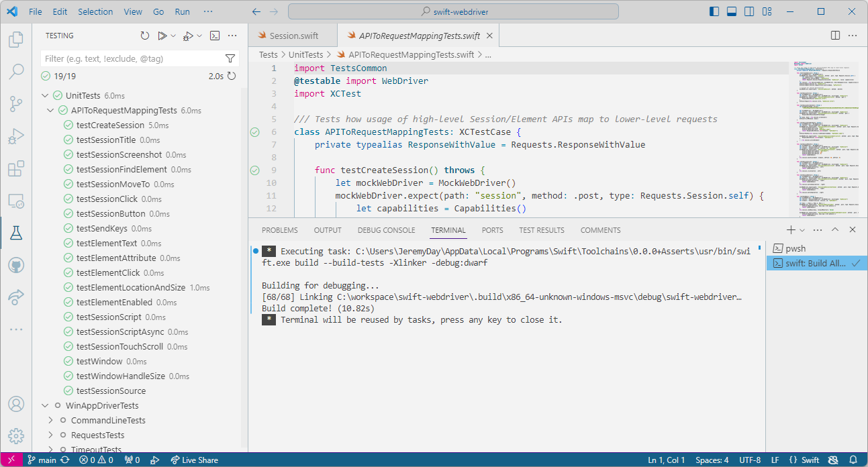The height and width of the screenshot is (467, 868).
Task: Open the Run and Debug view
Action: pos(16,136)
